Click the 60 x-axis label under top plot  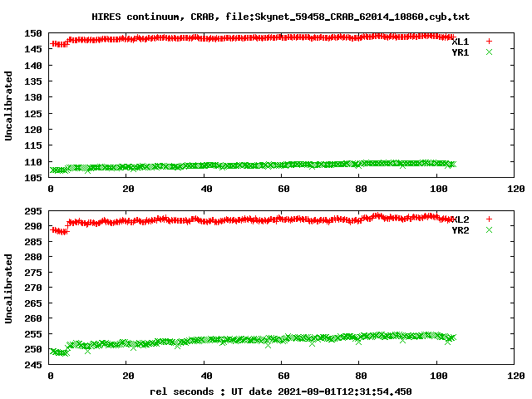(283, 189)
